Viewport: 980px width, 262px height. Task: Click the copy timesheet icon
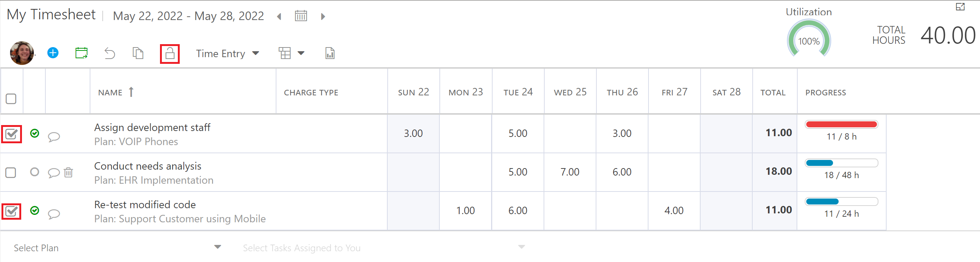pyautogui.click(x=138, y=53)
